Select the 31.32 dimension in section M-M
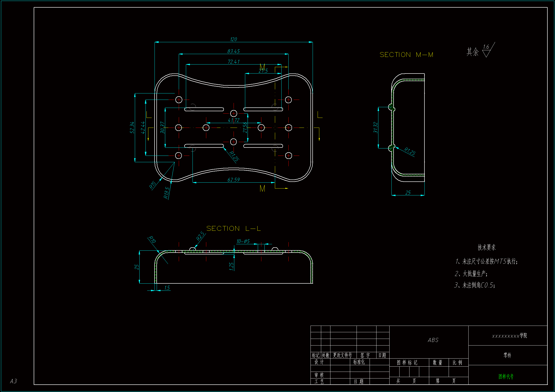The width and height of the screenshot is (555, 392). click(375, 128)
